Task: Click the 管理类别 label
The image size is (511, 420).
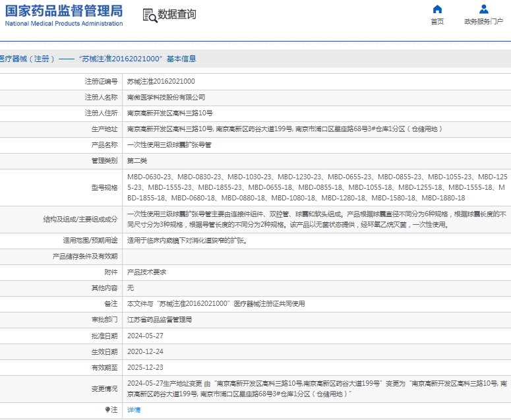Action: coord(104,161)
